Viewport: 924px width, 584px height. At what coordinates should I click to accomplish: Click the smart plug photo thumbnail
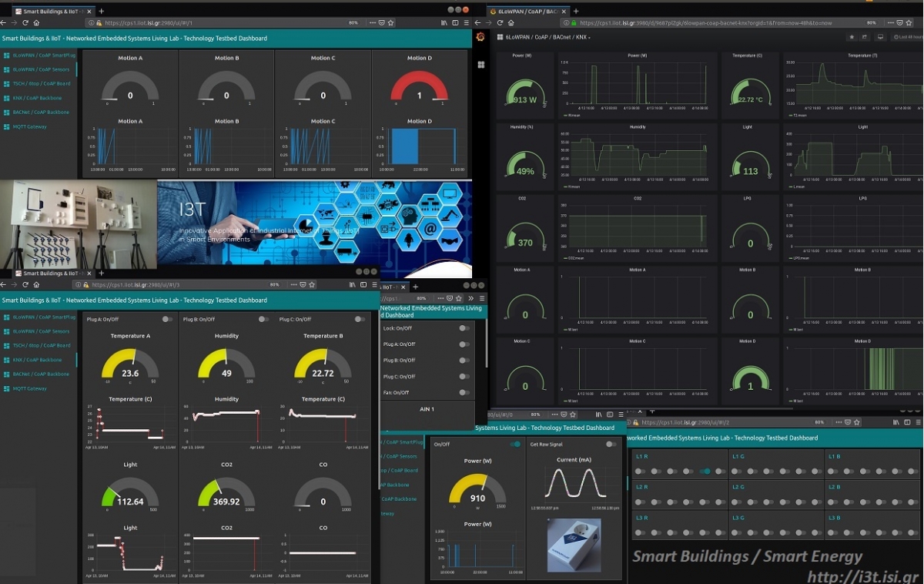pos(574,545)
